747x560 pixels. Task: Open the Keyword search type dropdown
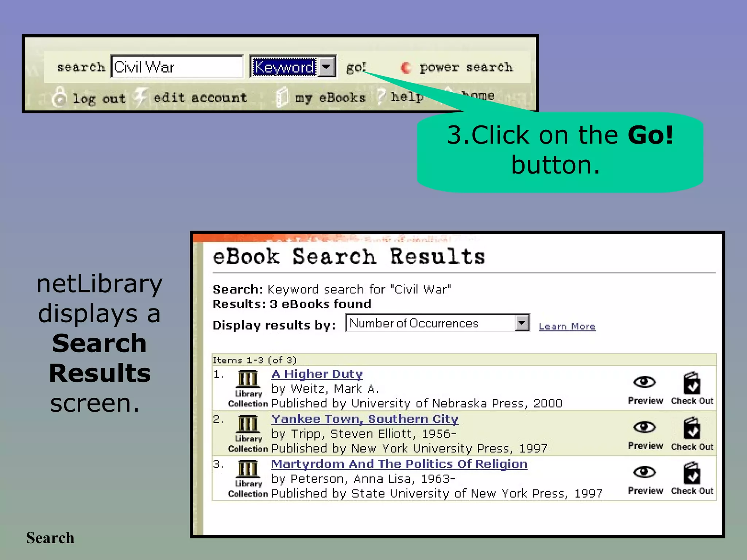(x=293, y=67)
